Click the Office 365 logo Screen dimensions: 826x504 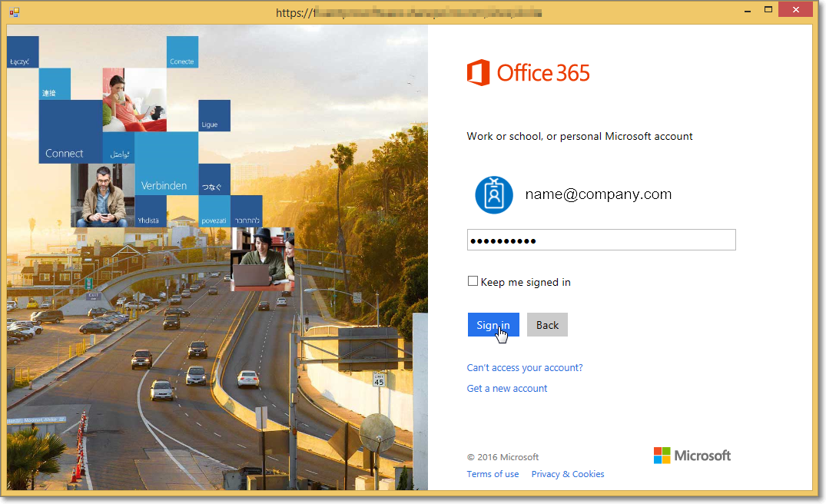[529, 73]
